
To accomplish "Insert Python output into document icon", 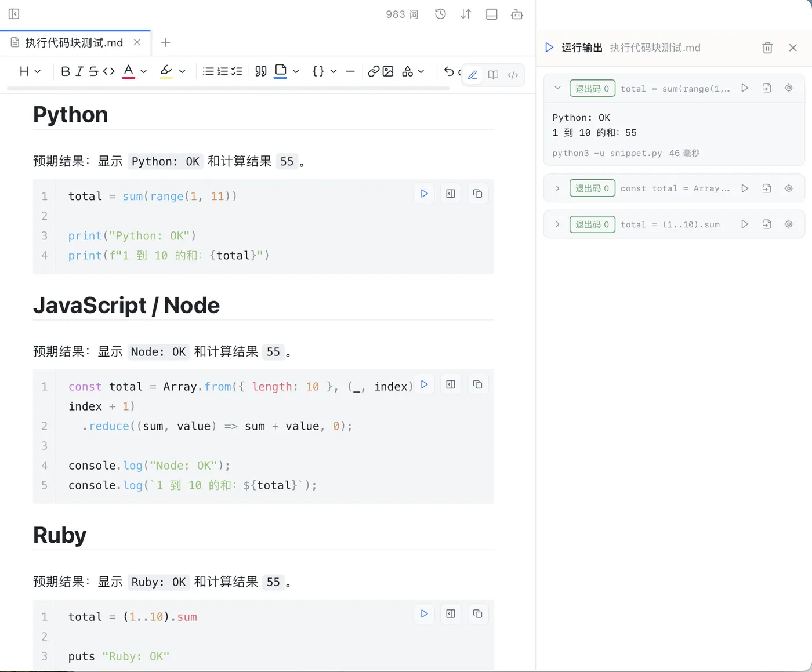I will coord(767,88).
